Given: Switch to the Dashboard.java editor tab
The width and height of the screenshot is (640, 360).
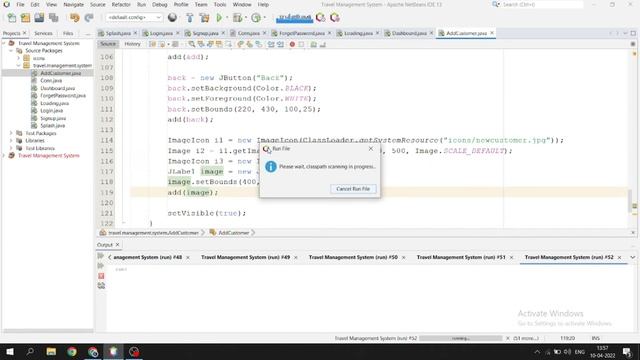Looking at the screenshot, I should [409, 33].
